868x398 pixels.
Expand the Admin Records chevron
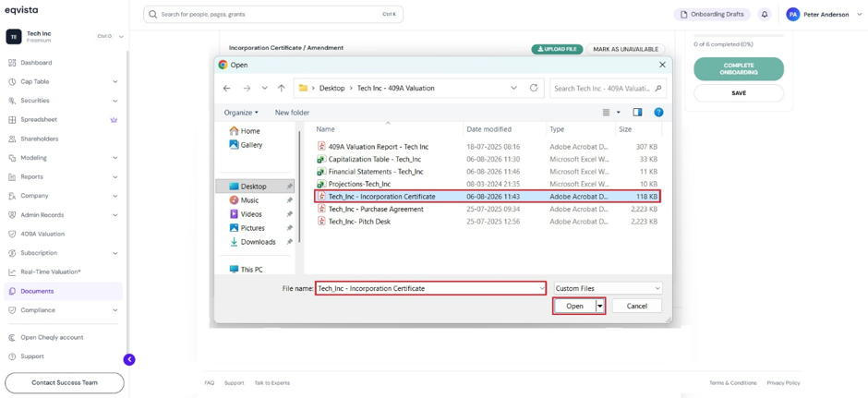[115, 215]
